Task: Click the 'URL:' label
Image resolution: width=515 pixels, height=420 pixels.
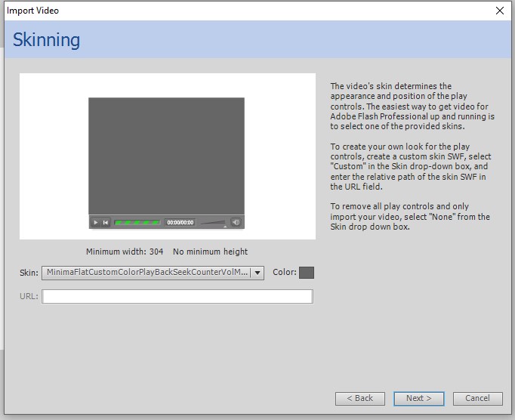Action: [29, 296]
